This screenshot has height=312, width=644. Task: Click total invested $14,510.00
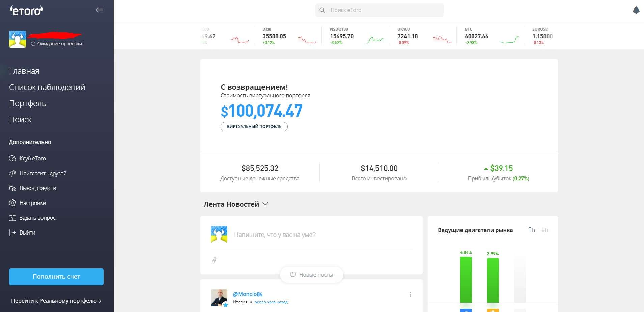(x=379, y=168)
